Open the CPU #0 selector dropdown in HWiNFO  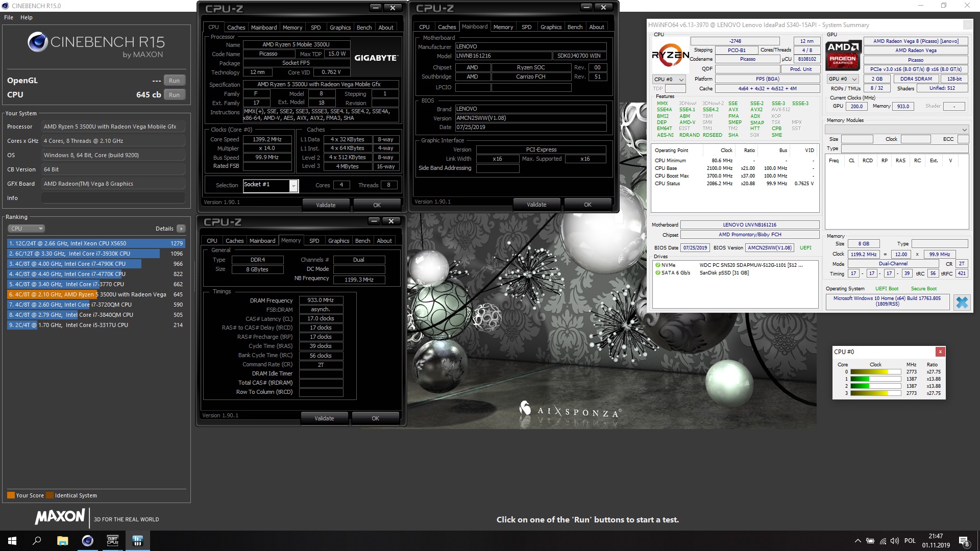tap(669, 80)
